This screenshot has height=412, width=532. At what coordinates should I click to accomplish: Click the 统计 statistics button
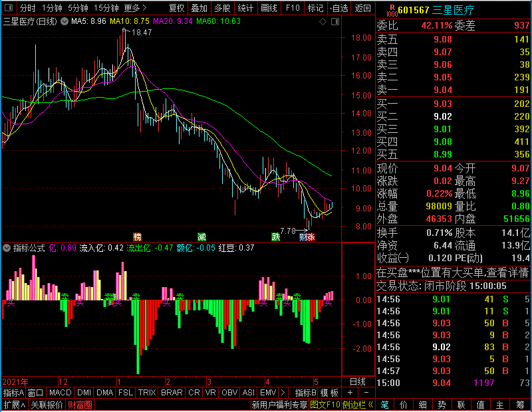245,8
